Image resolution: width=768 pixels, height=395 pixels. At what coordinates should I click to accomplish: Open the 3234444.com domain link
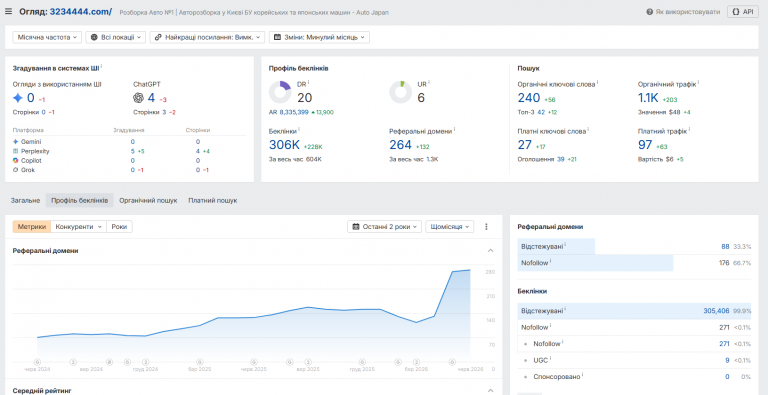click(80, 11)
